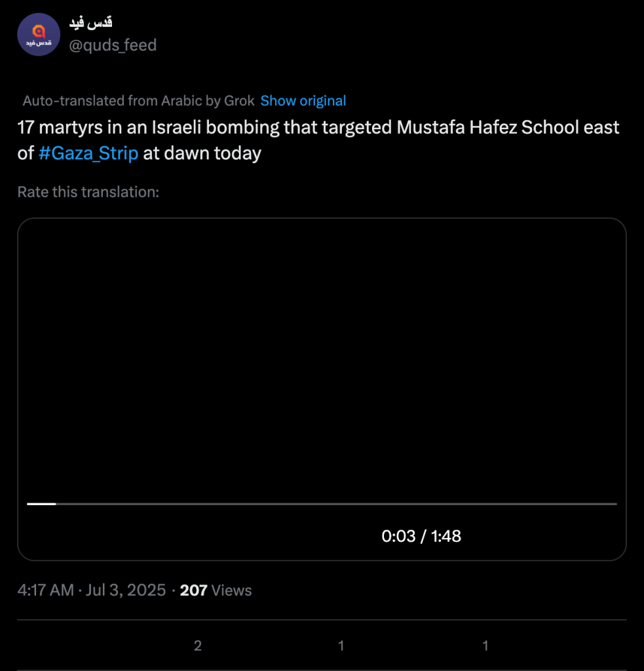Click the Quds Feed profile avatar
The height and width of the screenshot is (671, 644).
tap(39, 34)
